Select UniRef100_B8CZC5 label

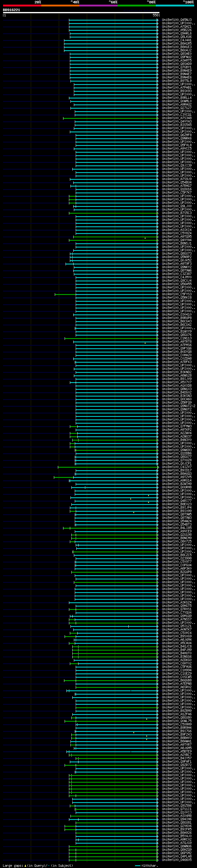coord(177,555)
